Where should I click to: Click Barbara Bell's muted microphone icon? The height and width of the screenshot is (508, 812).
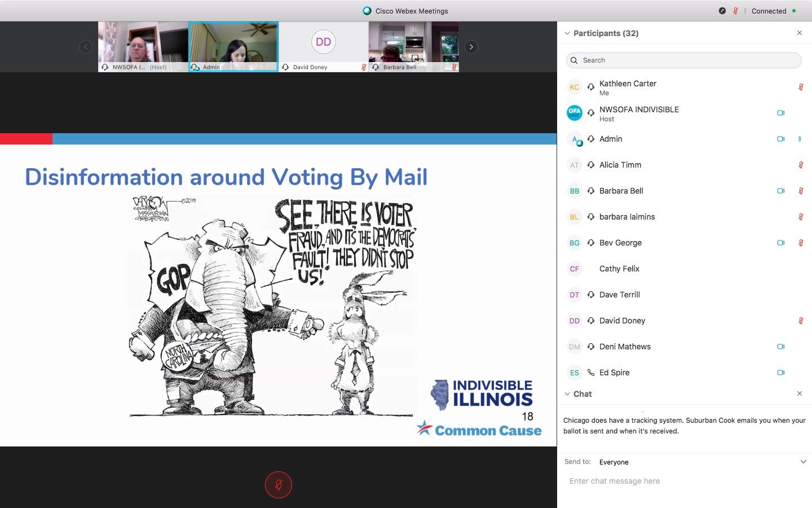tap(801, 191)
